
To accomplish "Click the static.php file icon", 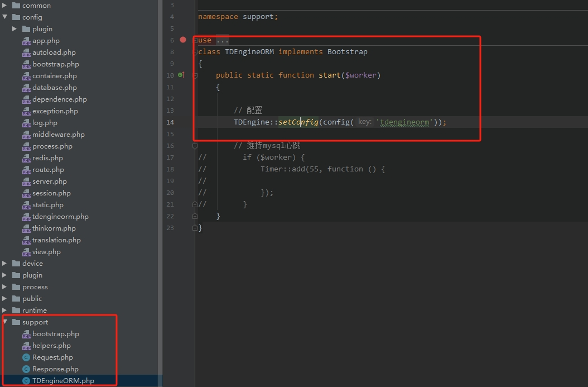I will coord(26,205).
